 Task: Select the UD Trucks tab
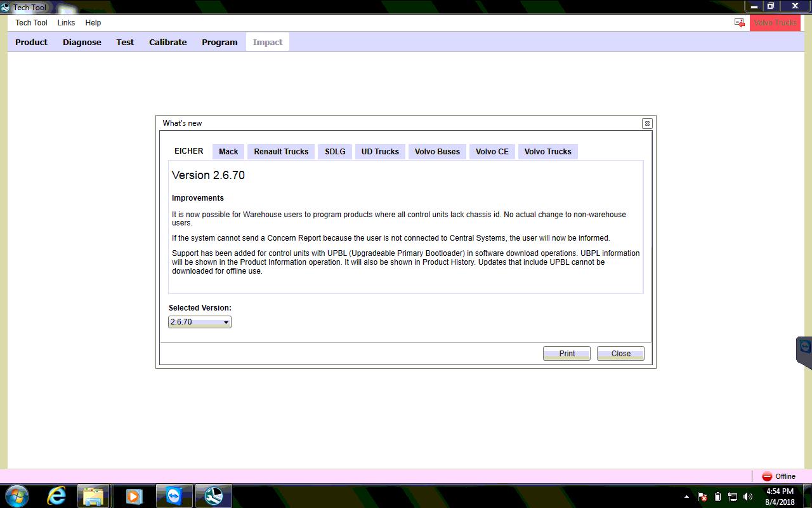380,152
